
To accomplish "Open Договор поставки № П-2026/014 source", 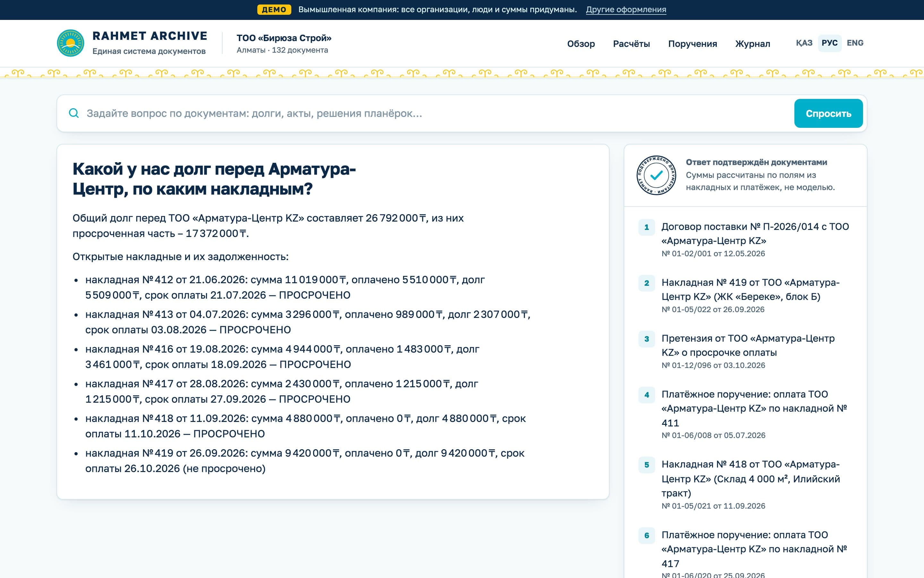I will [755, 233].
